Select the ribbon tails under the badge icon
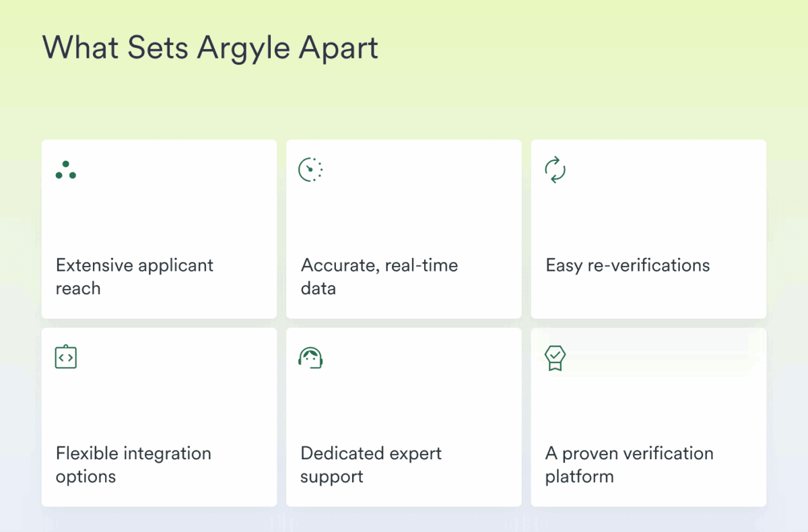The image size is (808, 532). (x=555, y=368)
